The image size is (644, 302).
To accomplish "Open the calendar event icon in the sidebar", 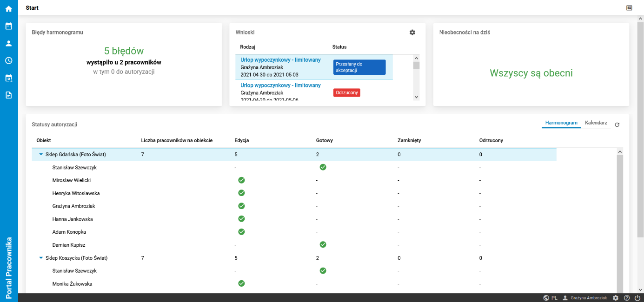I will [8, 78].
